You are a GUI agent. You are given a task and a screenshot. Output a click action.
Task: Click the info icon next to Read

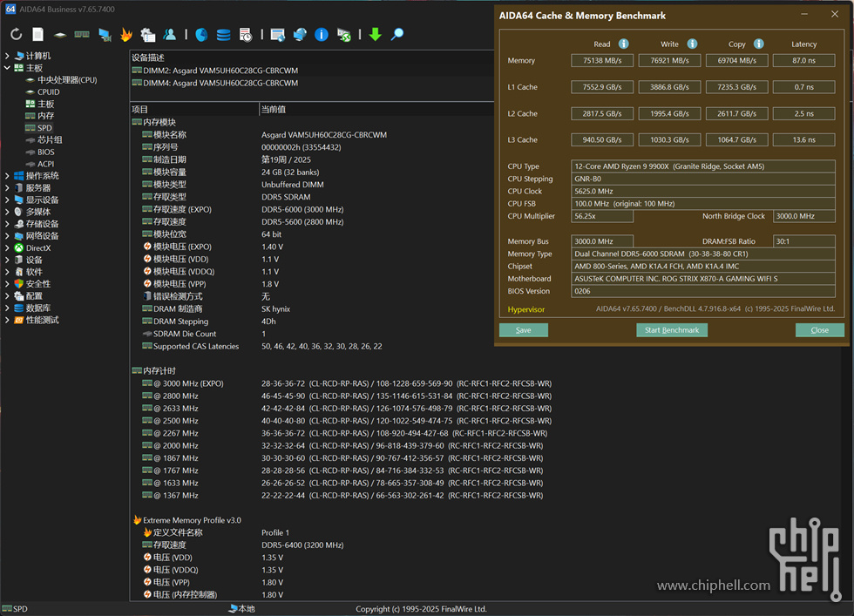click(x=624, y=44)
